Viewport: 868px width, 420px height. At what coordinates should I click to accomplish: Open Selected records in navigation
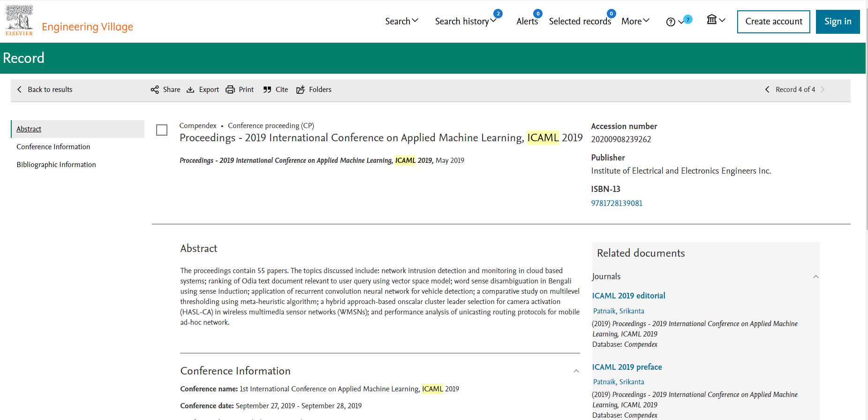580,21
